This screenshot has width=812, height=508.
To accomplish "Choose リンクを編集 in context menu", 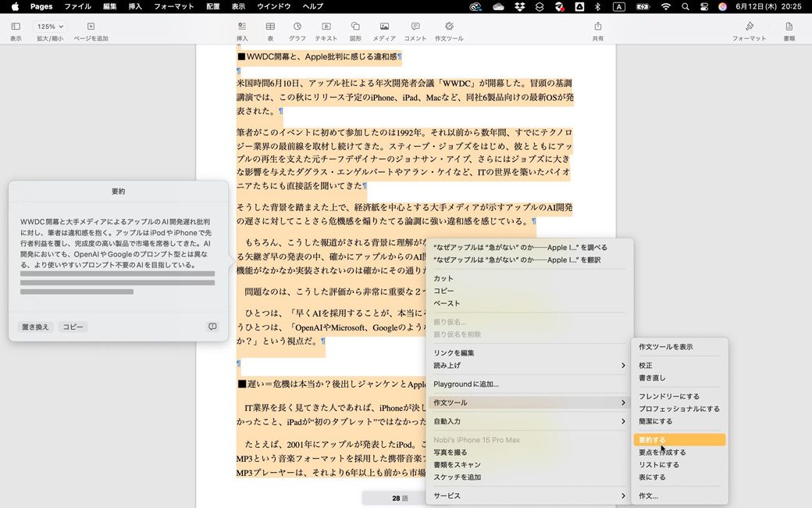I will pyautogui.click(x=529, y=353).
